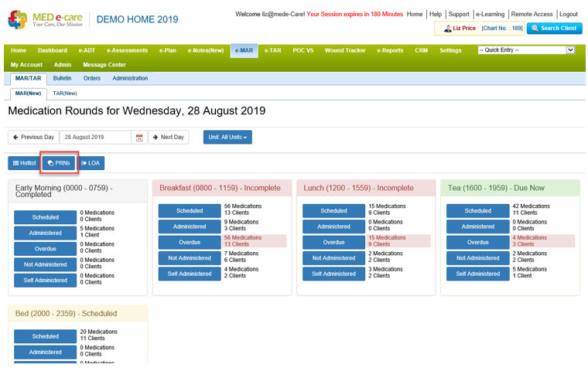Viewport: 588px width, 368px height.
Task: Click the calendar icon beside date field
Action: point(139,138)
